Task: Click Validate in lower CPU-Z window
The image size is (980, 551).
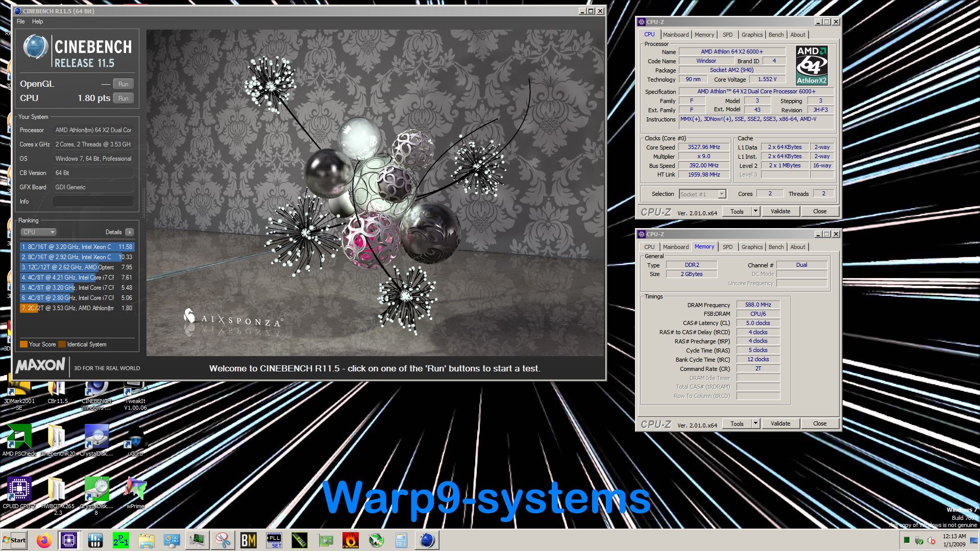Action: pos(780,423)
